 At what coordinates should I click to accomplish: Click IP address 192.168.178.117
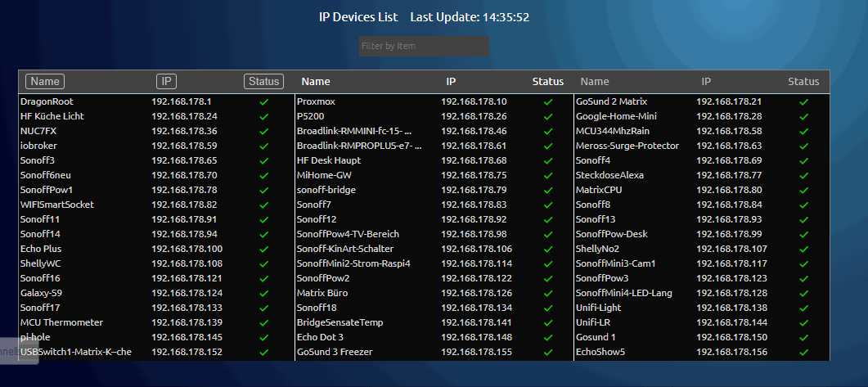[x=732, y=263]
